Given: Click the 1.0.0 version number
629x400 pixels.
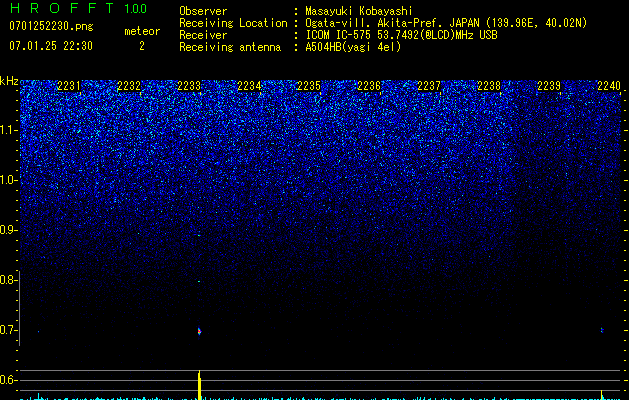Looking at the screenshot, I should click(135, 8).
